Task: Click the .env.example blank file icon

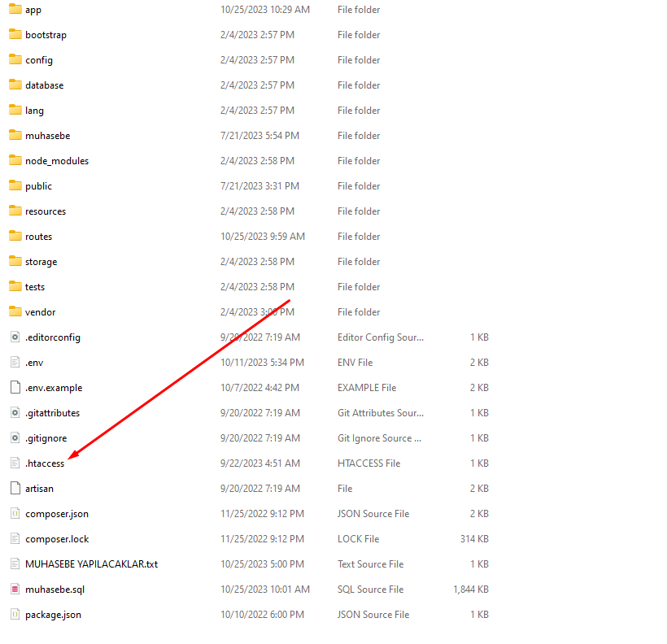Action: pos(15,387)
